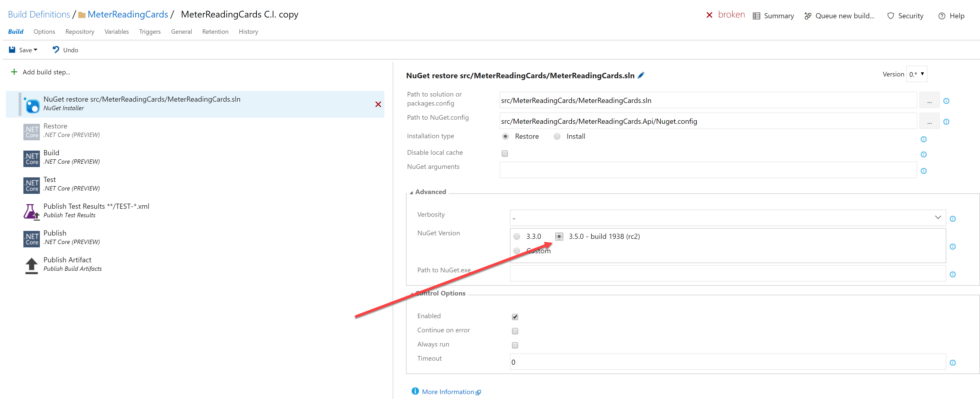Click info icon beside Path to NuGet.config
The image size is (980, 399).
(946, 122)
